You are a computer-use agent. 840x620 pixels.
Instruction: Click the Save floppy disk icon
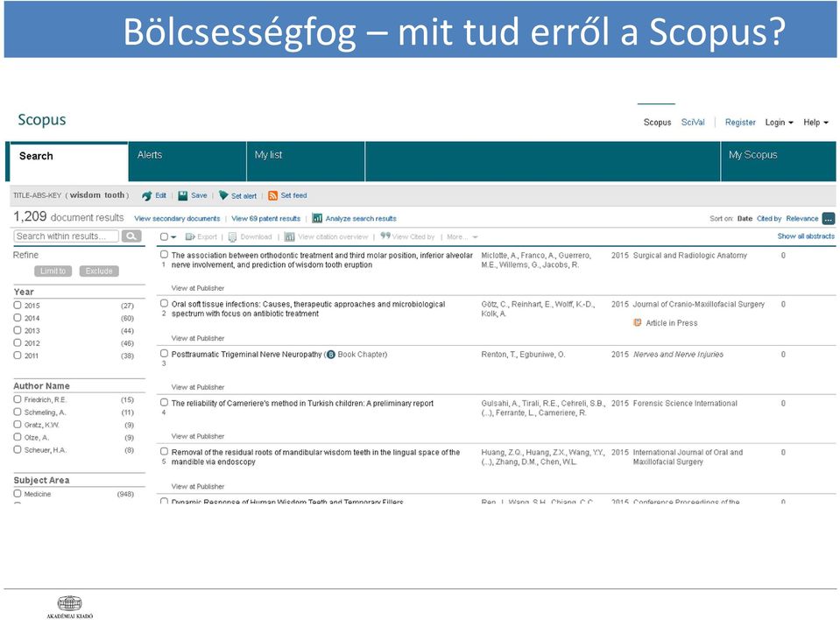click(x=183, y=196)
